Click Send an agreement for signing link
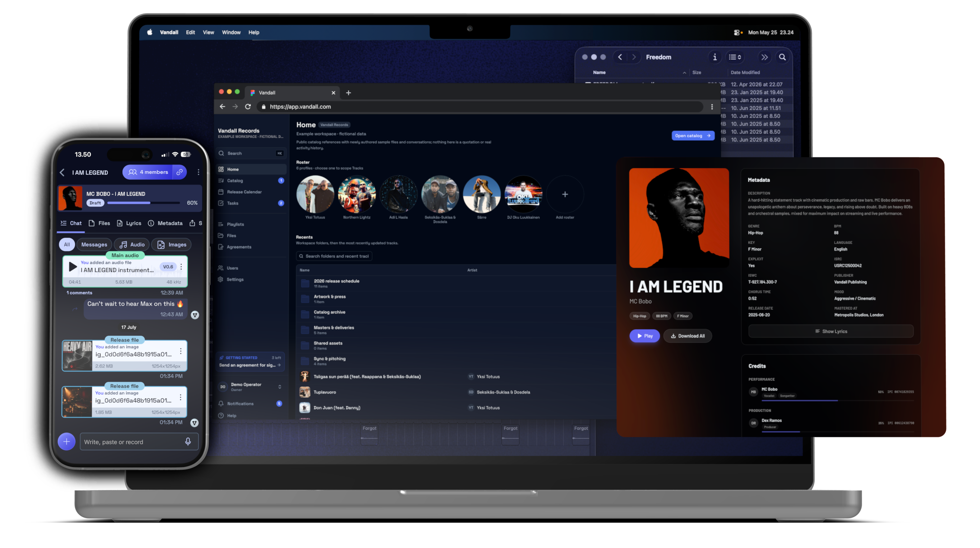The height and width of the screenshot is (548, 980). [x=250, y=365]
